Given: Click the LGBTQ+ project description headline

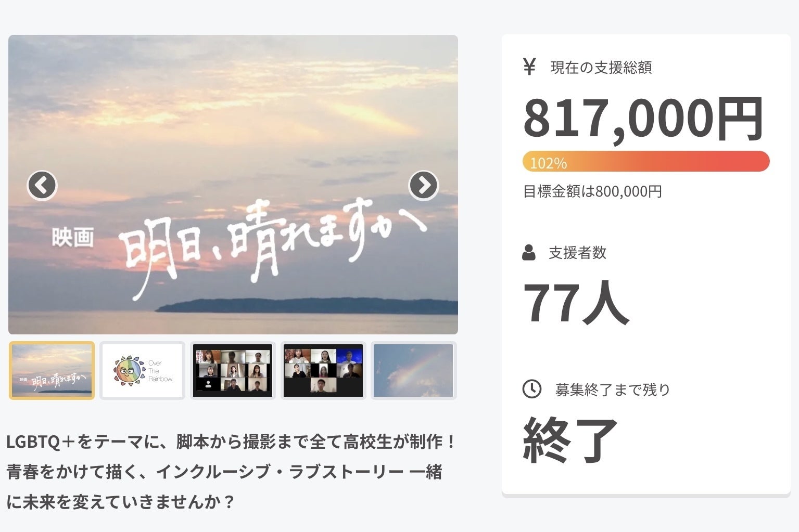Looking at the screenshot, I should tap(232, 472).
